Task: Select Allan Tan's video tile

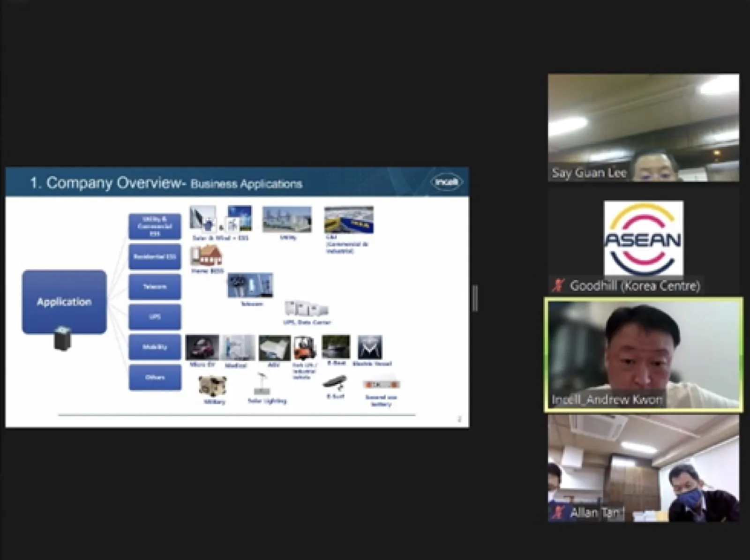Action: 643,469
